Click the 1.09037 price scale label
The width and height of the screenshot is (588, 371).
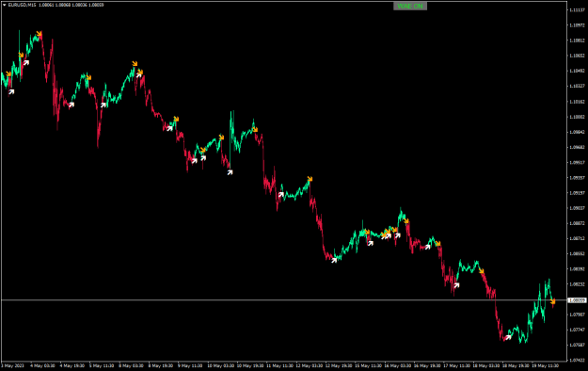click(577, 208)
